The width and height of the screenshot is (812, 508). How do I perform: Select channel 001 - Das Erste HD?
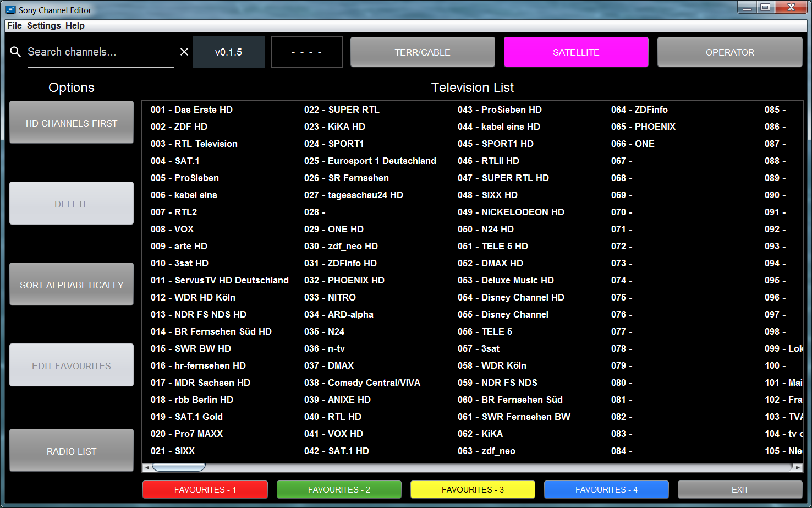191,110
